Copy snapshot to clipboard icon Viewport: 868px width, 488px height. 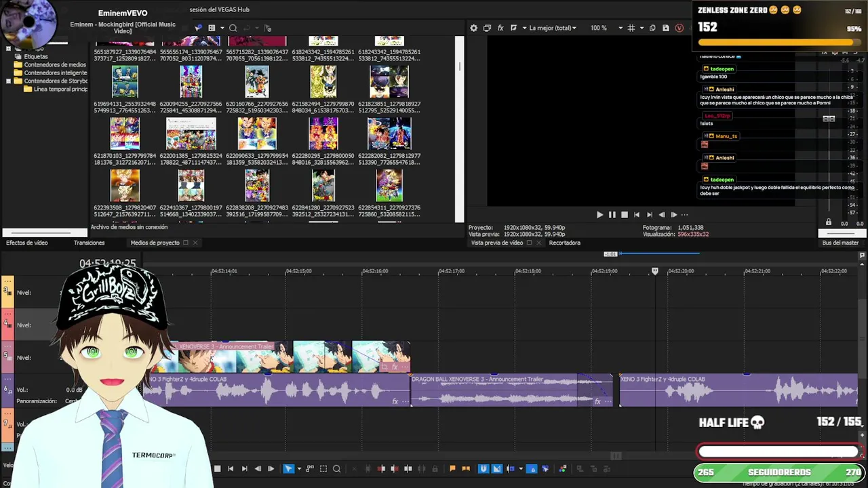click(652, 28)
